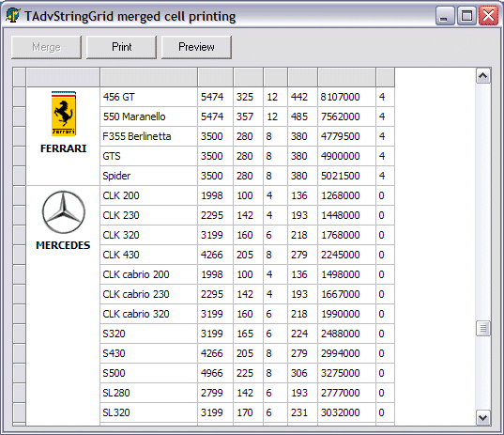
Task: Click the F355 Berlinetta cell
Action: point(149,136)
